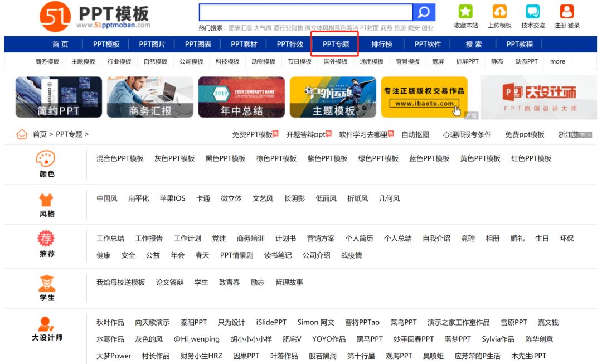The image size is (602, 364).
Task: Click the home icon in the breadcrumb
Action: 21,134
